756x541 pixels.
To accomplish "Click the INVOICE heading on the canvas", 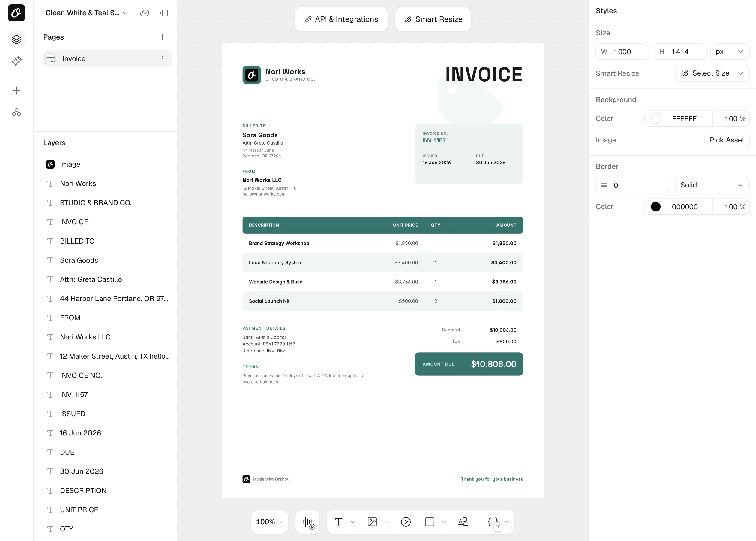I will pos(484,74).
